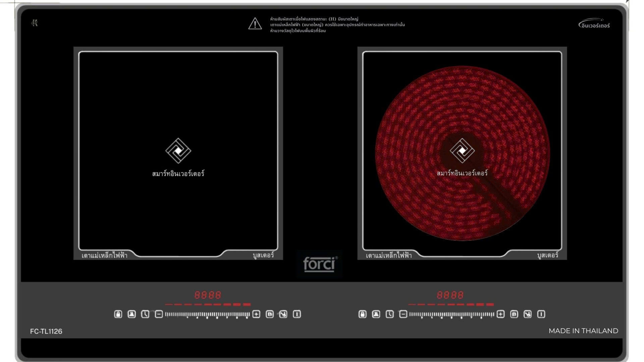644x362 pixels.
Task: Tap the right burner booster B icon
Action: pos(514,314)
